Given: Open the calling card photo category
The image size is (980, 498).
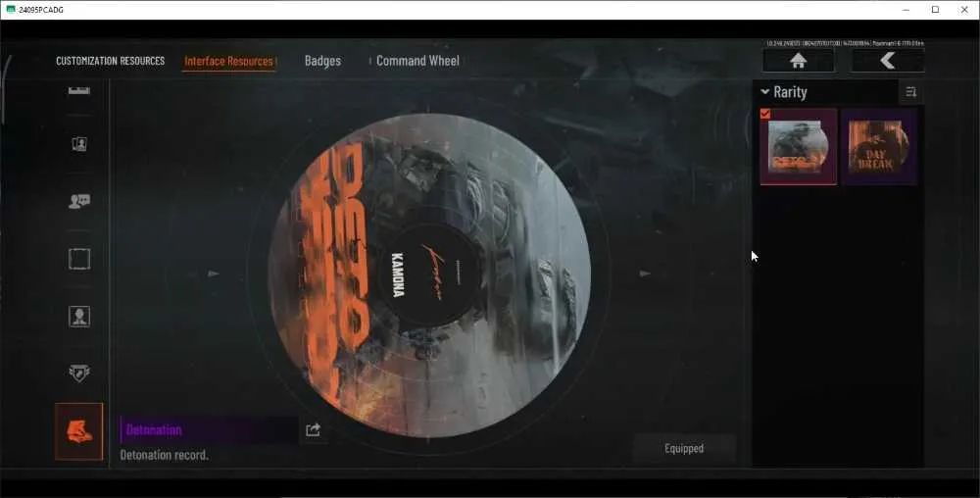Looking at the screenshot, I should pos(79,144).
